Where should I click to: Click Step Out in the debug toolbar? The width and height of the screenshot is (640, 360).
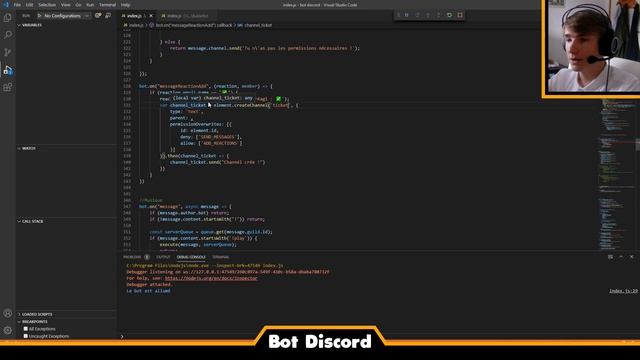438,15
